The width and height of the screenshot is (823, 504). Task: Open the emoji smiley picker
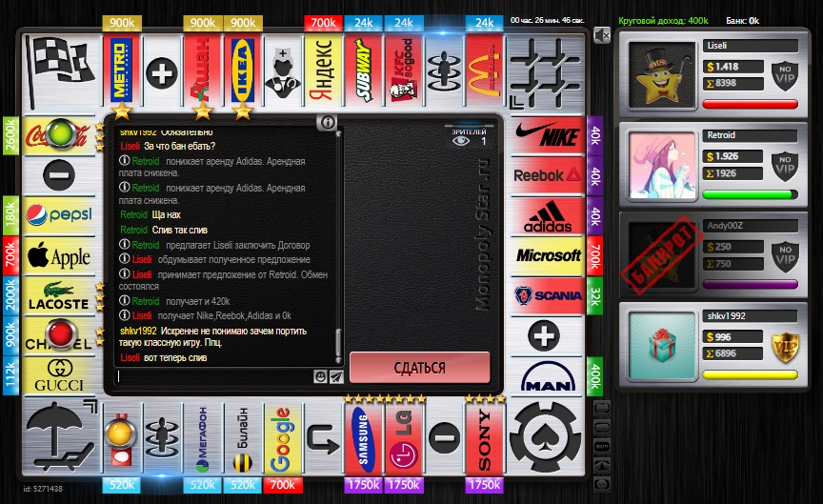point(320,376)
